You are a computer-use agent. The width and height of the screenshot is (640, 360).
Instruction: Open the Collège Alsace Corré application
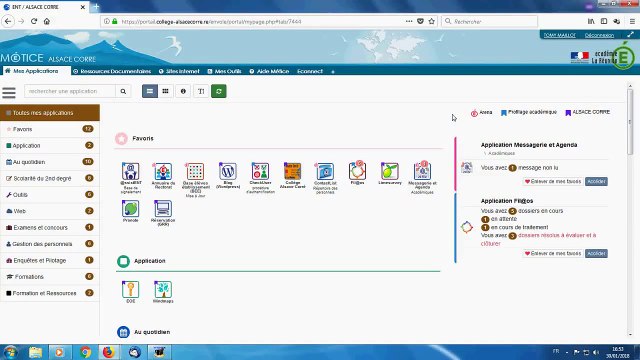pos(293,171)
